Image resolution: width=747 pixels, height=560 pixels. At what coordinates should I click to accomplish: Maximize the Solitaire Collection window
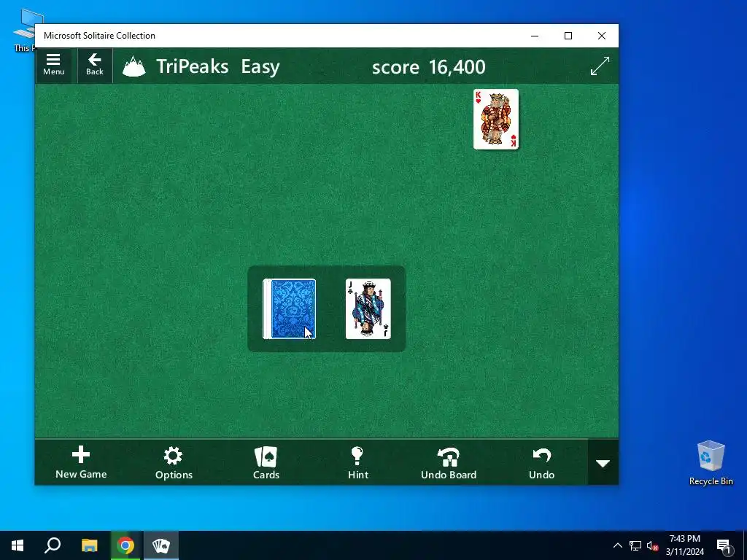pos(568,36)
